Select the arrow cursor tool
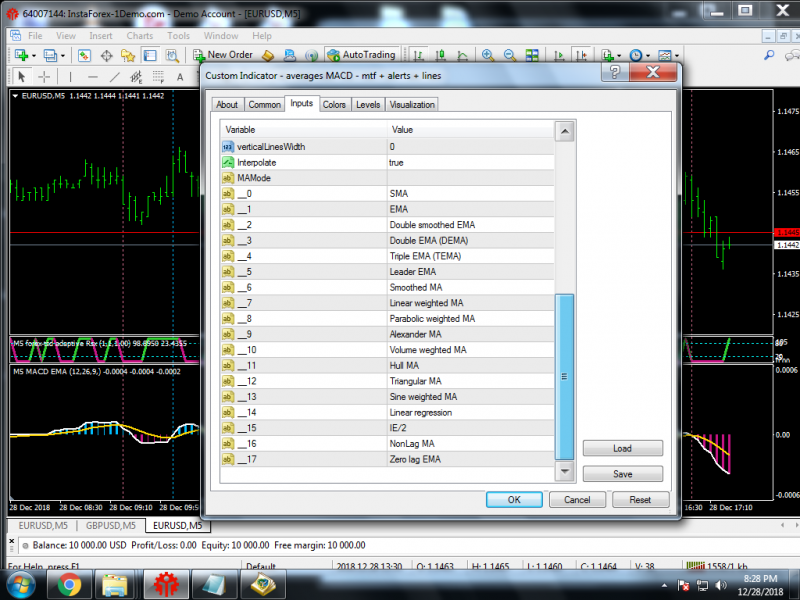This screenshot has width=800, height=600. [x=21, y=76]
